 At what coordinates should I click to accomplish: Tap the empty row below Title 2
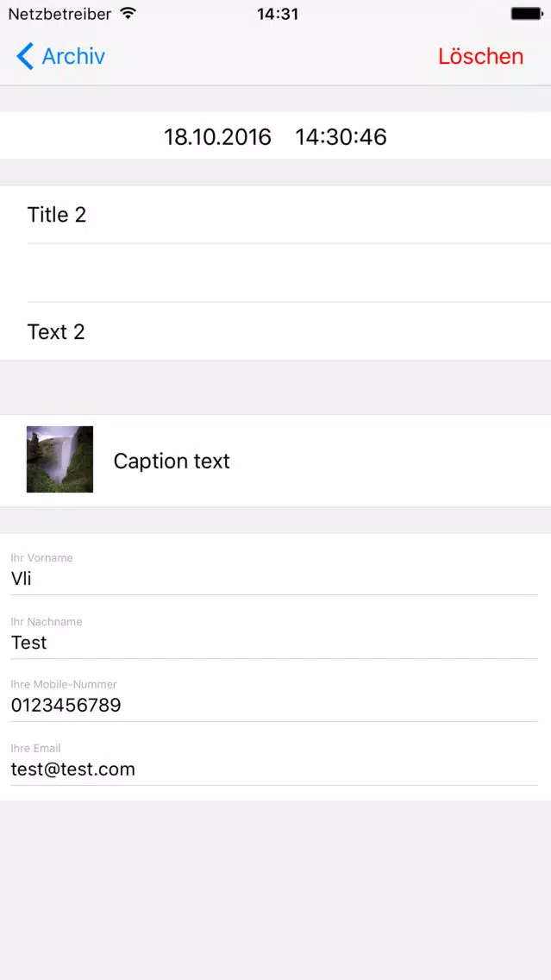point(276,273)
